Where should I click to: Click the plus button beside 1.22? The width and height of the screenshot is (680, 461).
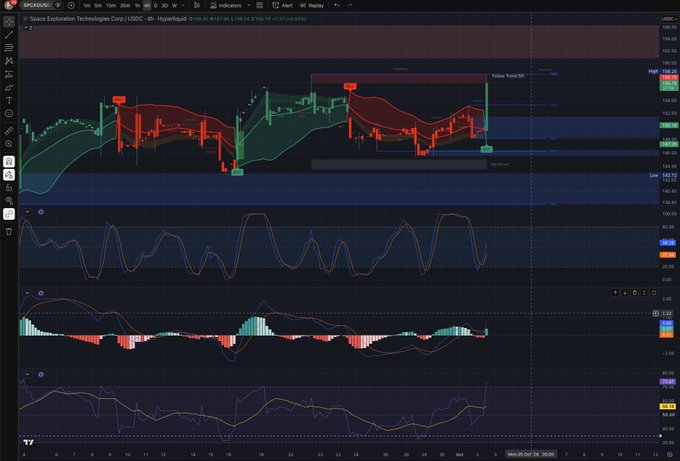click(x=656, y=313)
